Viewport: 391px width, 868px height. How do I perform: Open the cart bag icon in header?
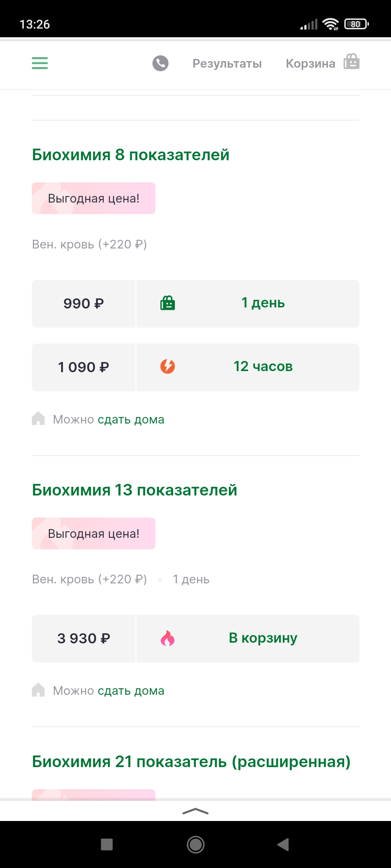click(x=352, y=61)
